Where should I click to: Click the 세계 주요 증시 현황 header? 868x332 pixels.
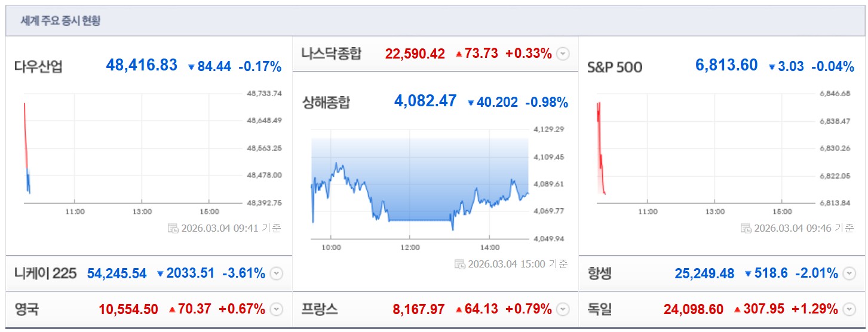tap(61, 21)
